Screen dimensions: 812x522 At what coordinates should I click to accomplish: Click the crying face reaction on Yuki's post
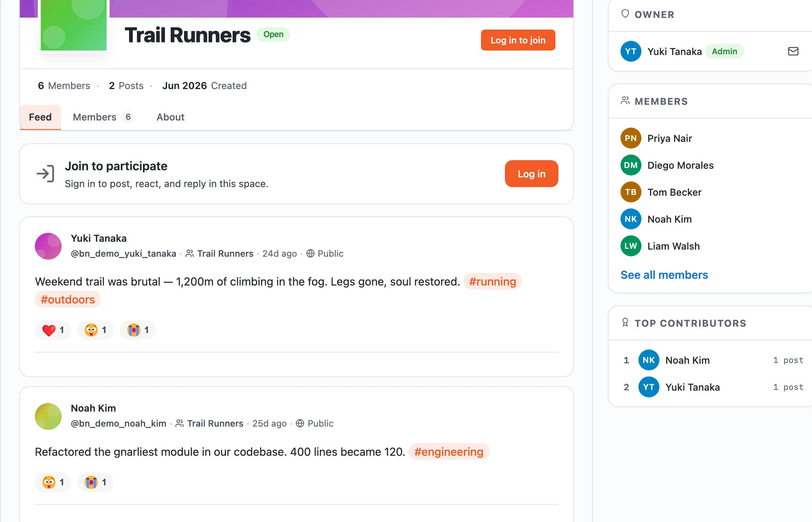tap(138, 330)
